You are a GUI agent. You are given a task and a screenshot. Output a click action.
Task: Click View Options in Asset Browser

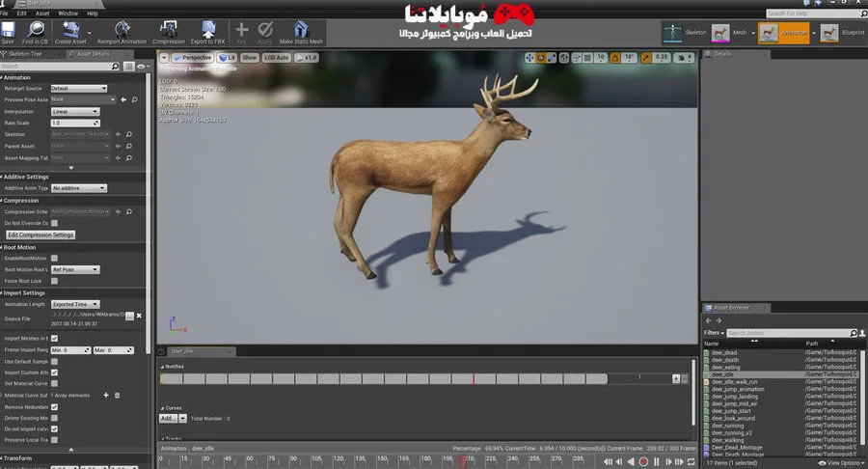pyautogui.click(x=841, y=463)
